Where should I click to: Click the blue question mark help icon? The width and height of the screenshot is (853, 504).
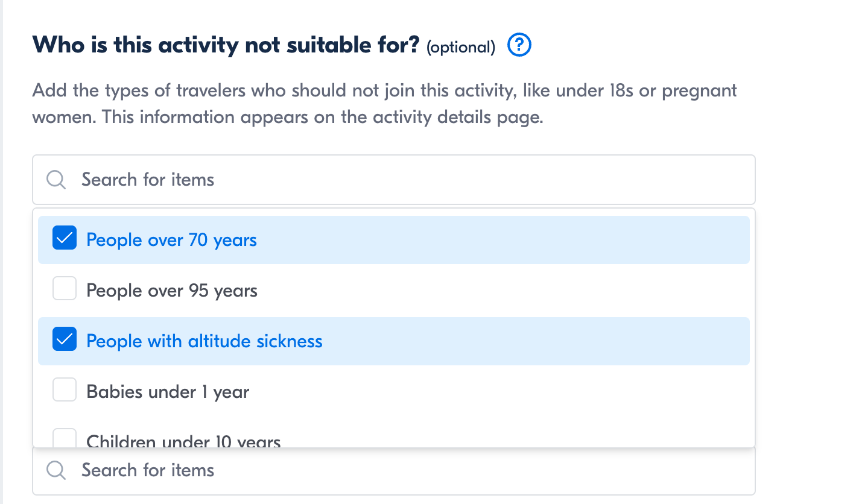[x=519, y=45]
